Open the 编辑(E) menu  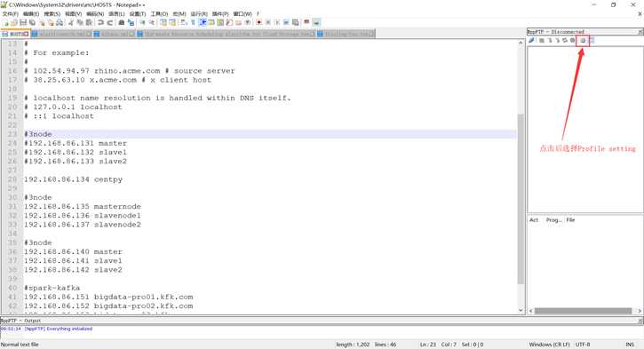(x=31, y=14)
